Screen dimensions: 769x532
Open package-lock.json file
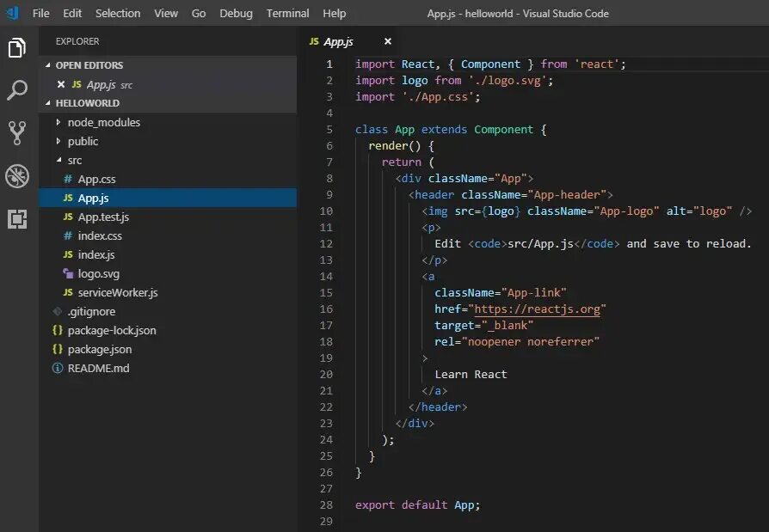pyautogui.click(x=167, y=330)
